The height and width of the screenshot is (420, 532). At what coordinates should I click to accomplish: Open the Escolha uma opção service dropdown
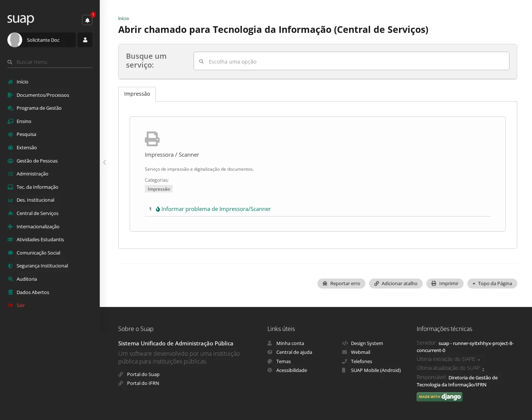coord(351,61)
